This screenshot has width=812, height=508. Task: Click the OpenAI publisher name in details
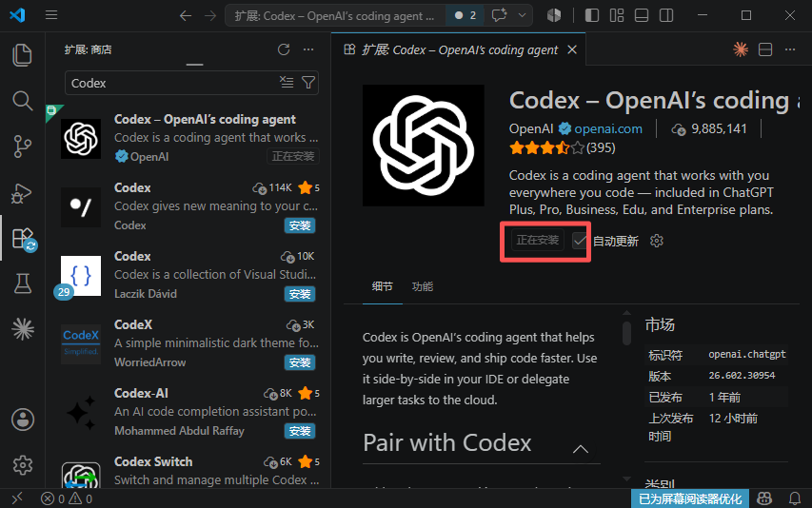click(531, 128)
